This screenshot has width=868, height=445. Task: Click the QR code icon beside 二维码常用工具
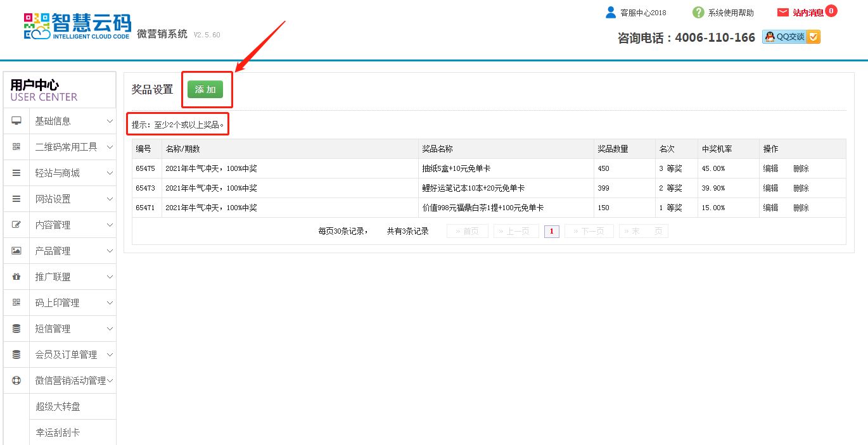click(16, 147)
